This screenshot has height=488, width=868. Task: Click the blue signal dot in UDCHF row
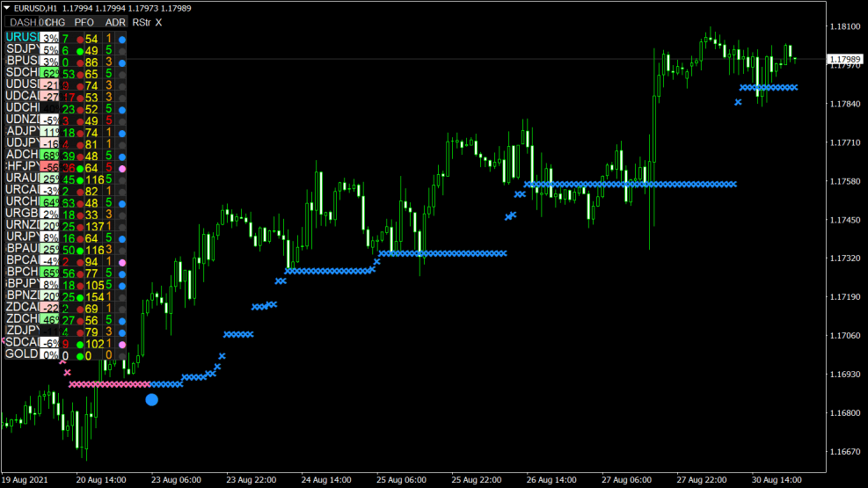click(x=121, y=110)
